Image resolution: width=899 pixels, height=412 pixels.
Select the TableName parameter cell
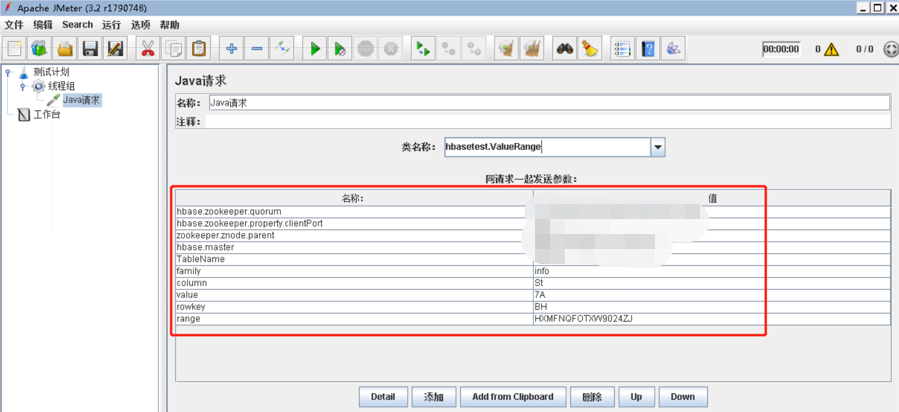point(354,259)
